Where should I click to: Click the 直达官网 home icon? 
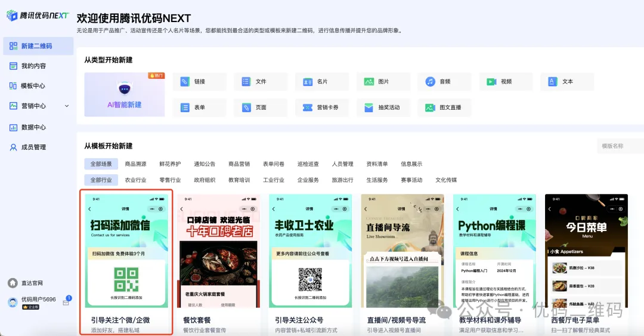pos(13,283)
